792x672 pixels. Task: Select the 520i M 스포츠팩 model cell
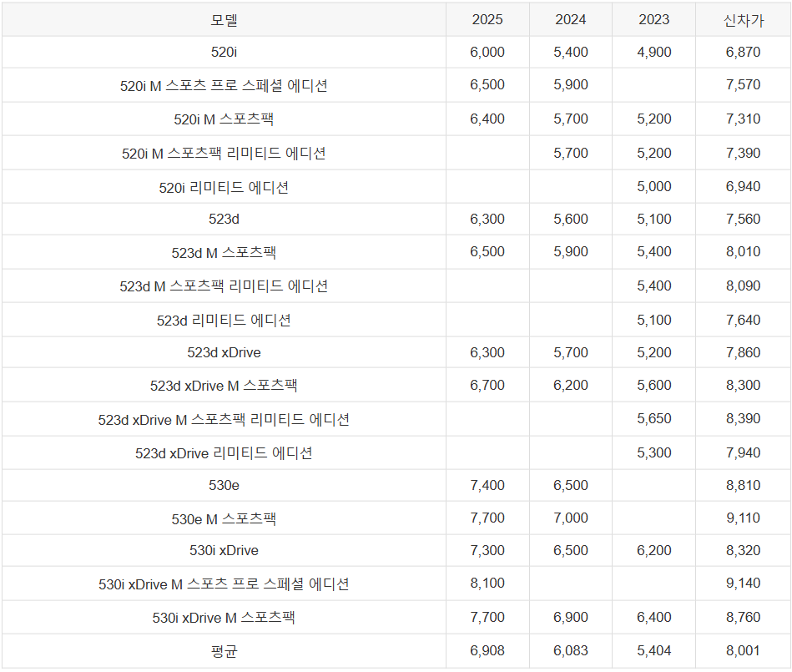224,119
